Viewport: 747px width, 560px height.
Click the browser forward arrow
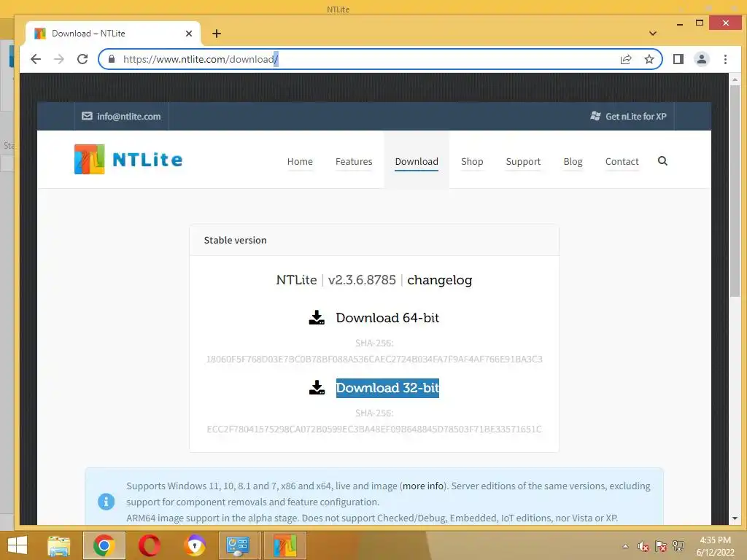pos(59,59)
